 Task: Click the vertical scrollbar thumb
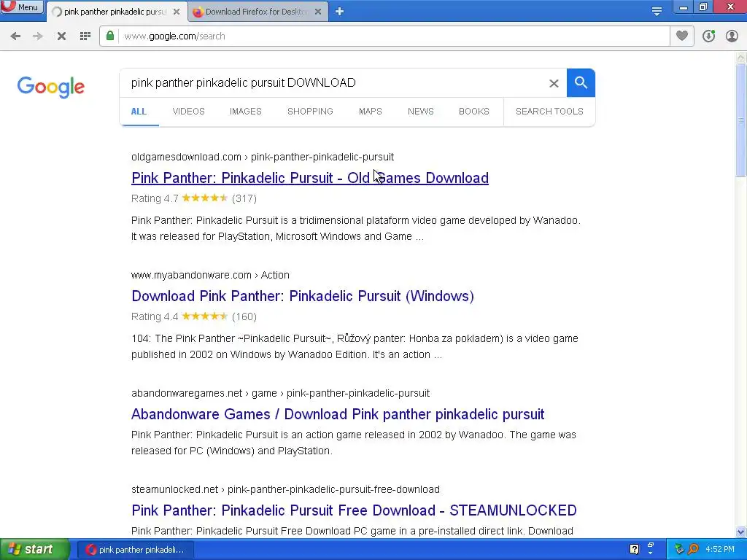tap(741, 120)
